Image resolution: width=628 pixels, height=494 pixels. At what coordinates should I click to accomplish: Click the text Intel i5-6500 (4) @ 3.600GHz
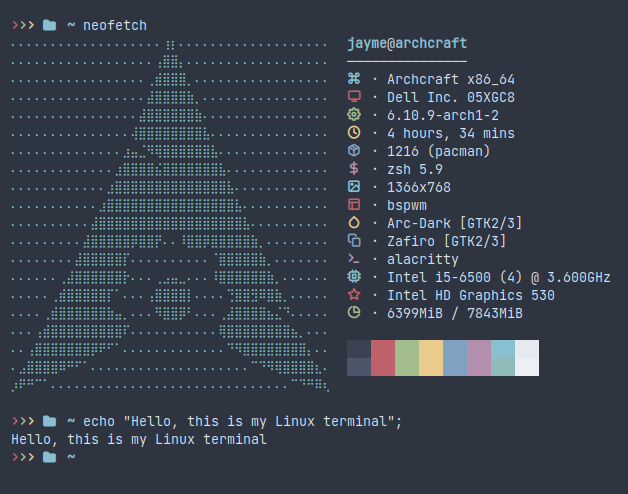tap(499, 277)
